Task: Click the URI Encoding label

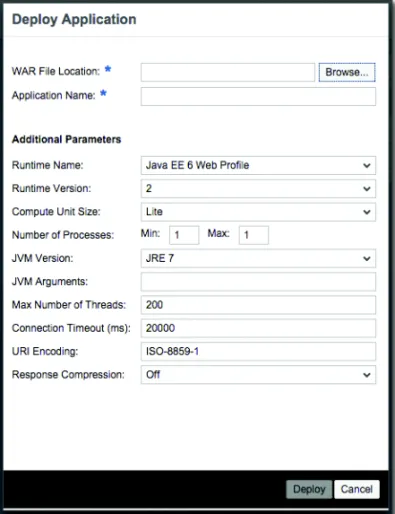Action: pos(45,351)
